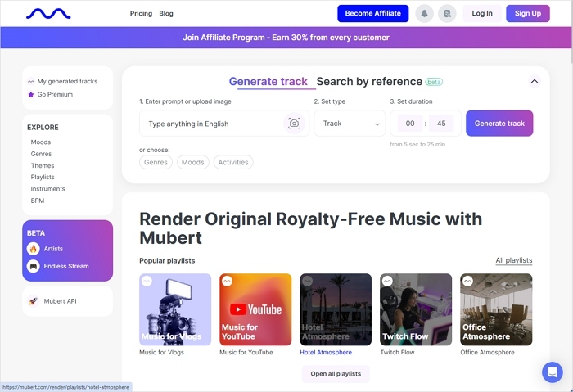
Task: Open Endless Stream in the Beta section
Action: pos(66,266)
